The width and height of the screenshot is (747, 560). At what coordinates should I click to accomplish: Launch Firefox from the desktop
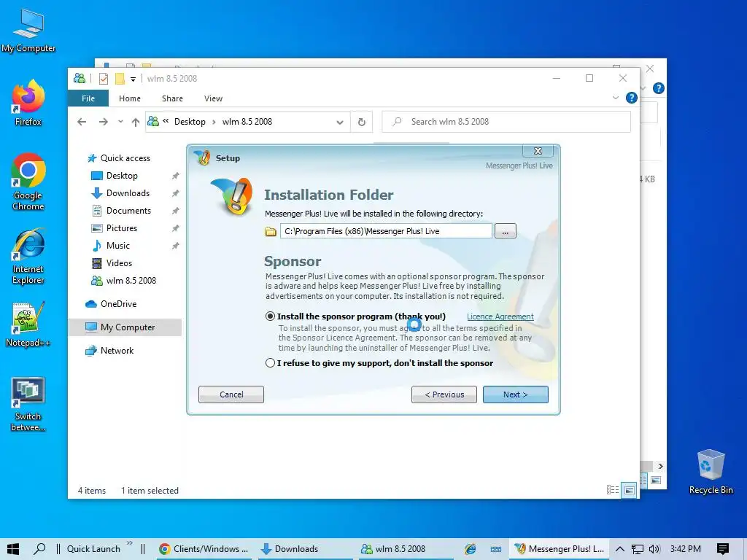pos(28,103)
